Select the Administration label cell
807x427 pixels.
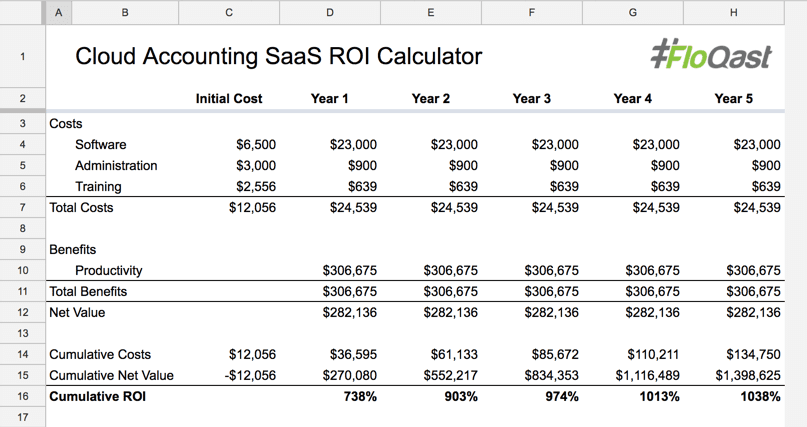point(116,166)
